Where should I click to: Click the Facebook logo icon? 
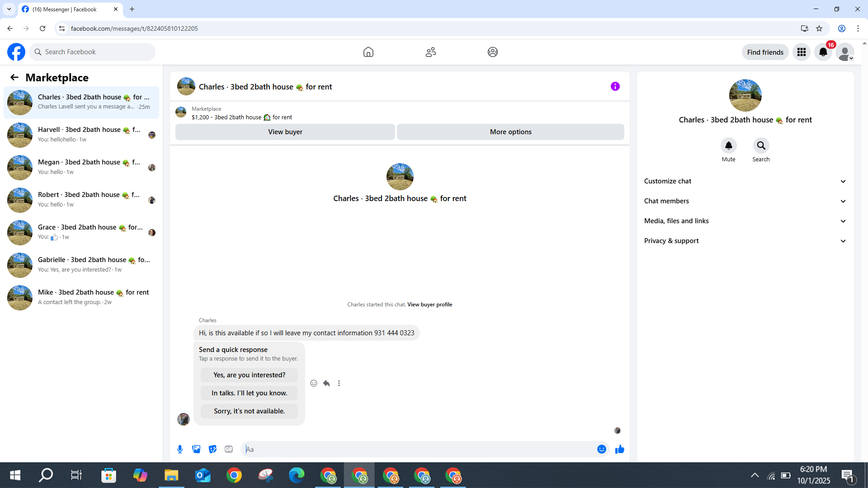(x=16, y=52)
